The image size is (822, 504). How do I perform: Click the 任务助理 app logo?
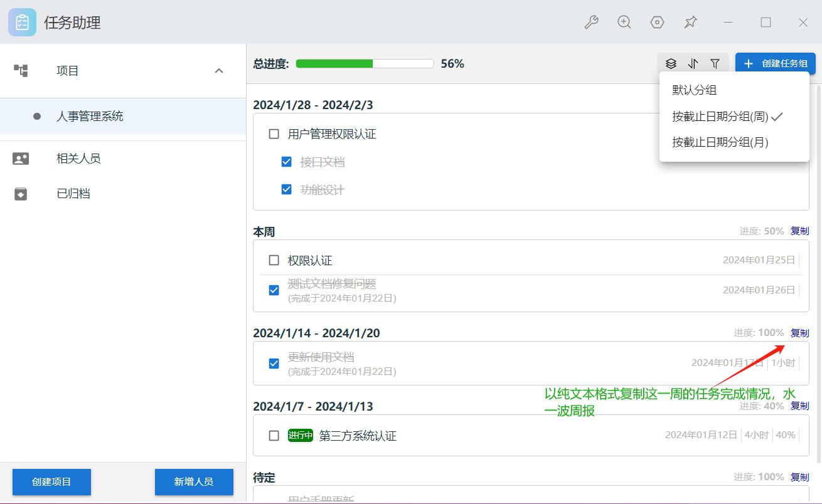click(x=22, y=23)
